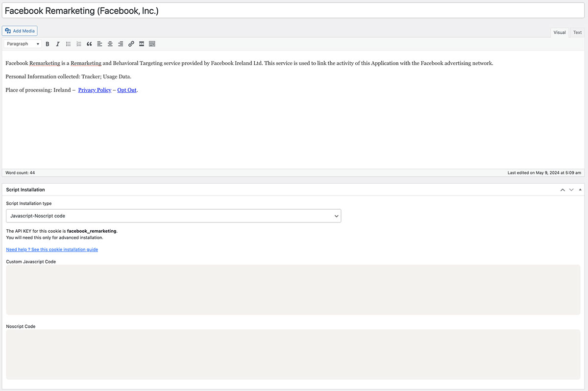Image resolution: width=588 pixels, height=391 pixels.
Task: Insert a bulleted list
Action: coord(69,44)
